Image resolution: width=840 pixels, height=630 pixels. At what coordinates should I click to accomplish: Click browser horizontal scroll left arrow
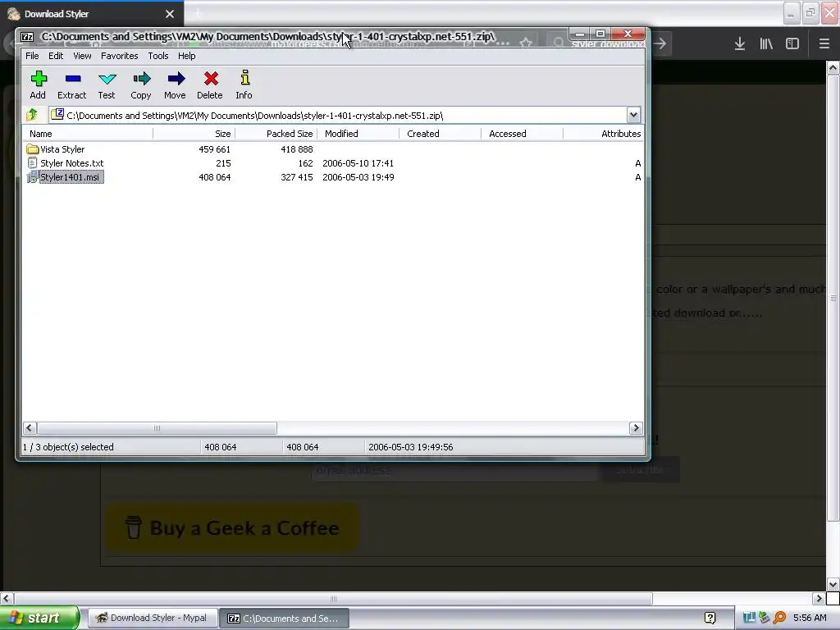7,598
